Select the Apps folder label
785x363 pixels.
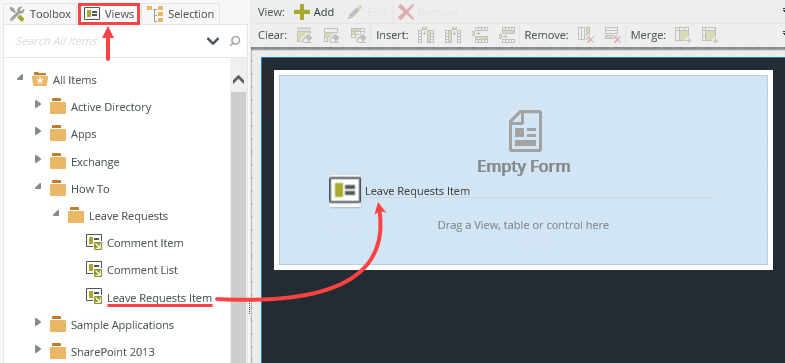pyautogui.click(x=84, y=134)
